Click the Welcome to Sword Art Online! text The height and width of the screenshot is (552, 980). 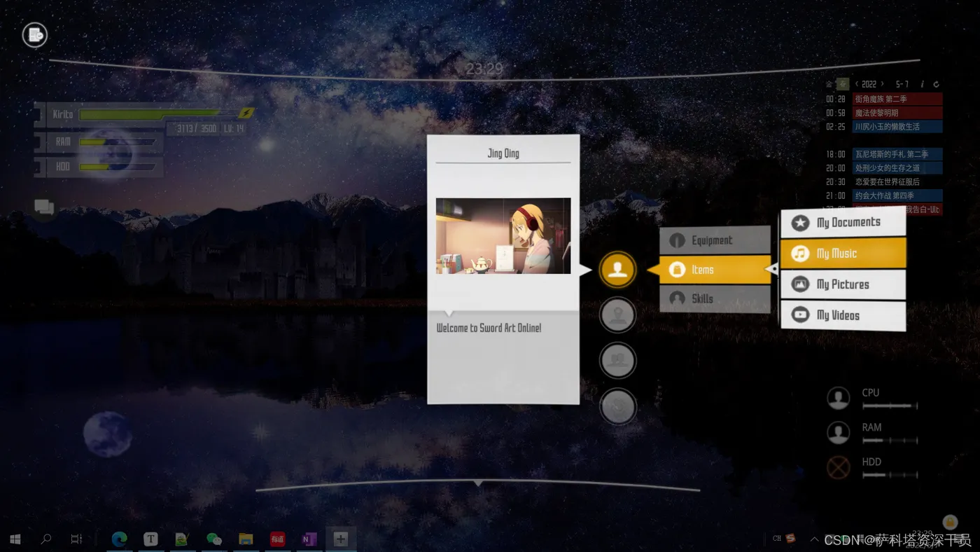(x=489, y=328)
